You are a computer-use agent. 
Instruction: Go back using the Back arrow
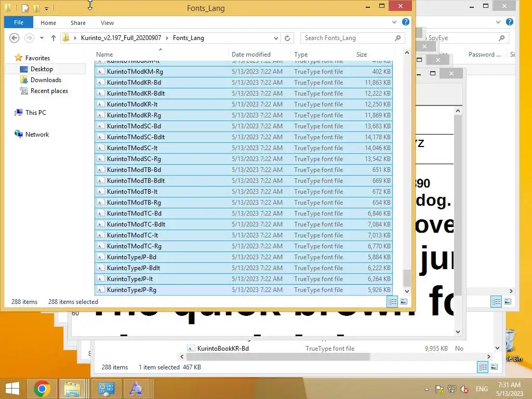pos(14,37)
